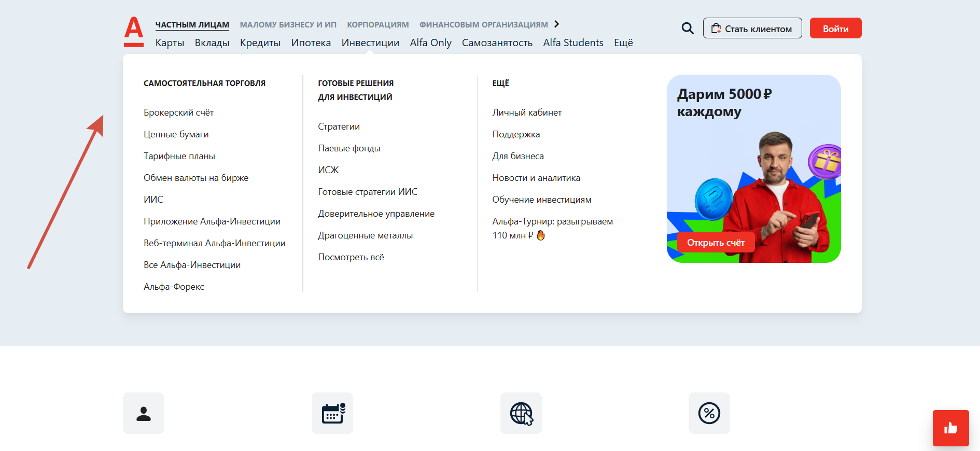Open Обмен валюты на бирже link
The image size is (980, 451).
[196, 178]
